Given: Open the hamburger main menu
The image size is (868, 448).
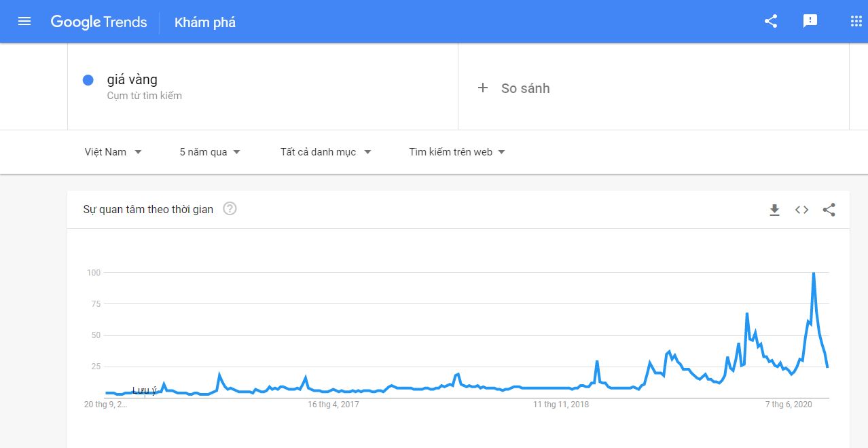Looking at the screenshot, I should point(24,21).
